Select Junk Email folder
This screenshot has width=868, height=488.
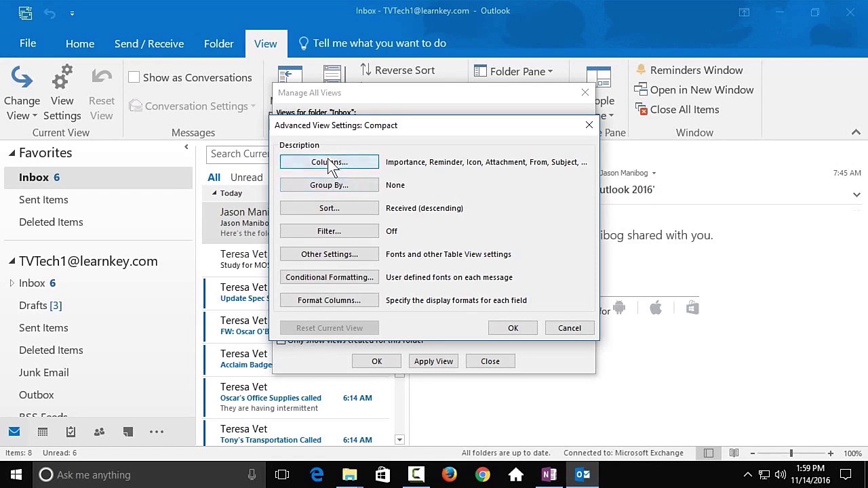43,373
